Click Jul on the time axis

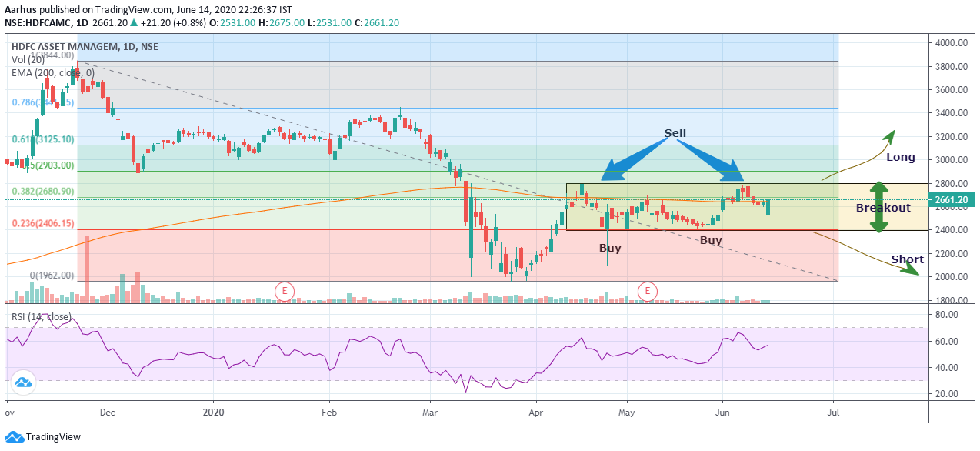[x=833, y=411]
